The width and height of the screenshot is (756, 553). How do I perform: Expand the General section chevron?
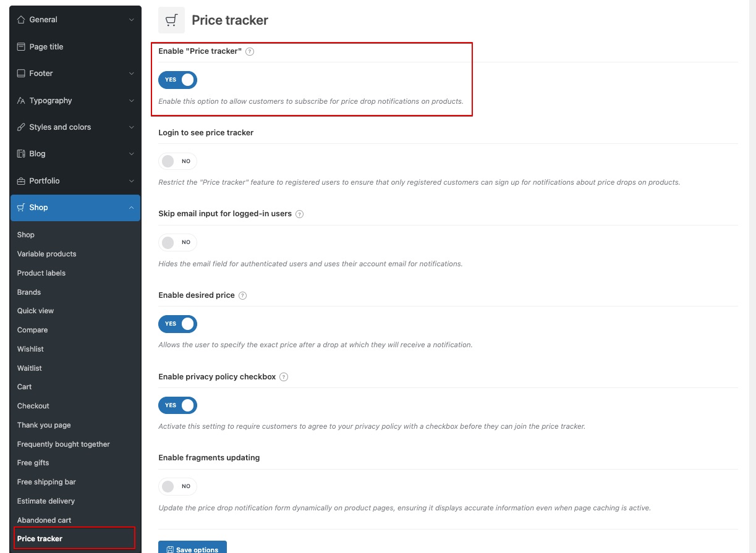[131, 20]
